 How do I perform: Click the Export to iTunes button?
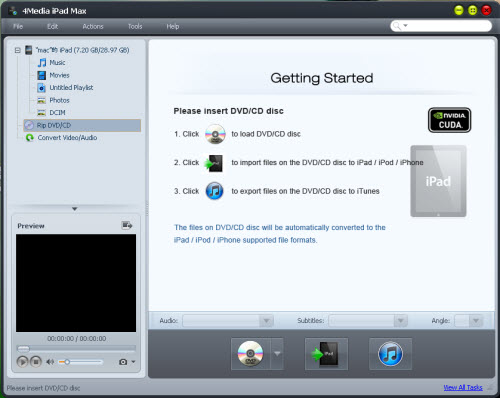[390, 354]
